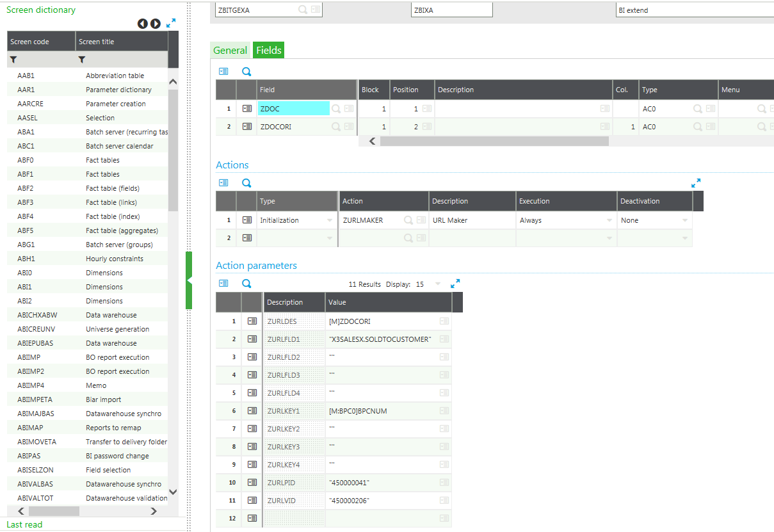Image resolution: width=774 pixels, height=532 pixels.
Task: Maximize the Actions grid with the expand icon
Action: (696, 183)
